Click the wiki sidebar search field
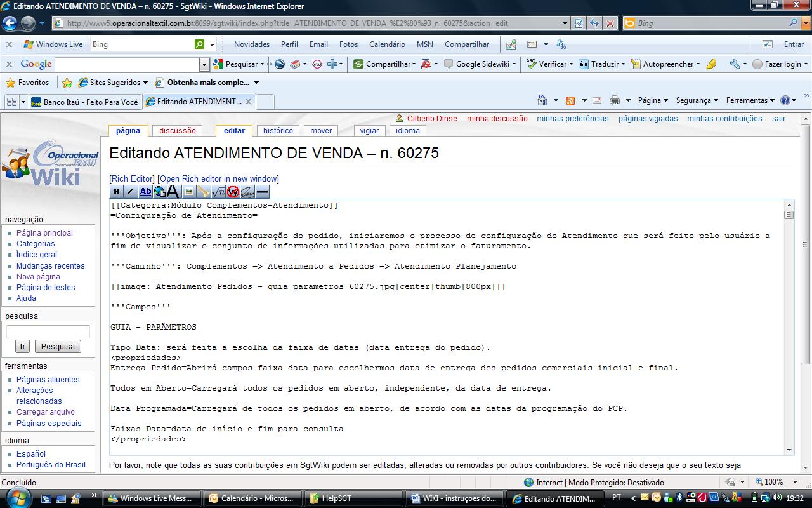 (48, 332)
